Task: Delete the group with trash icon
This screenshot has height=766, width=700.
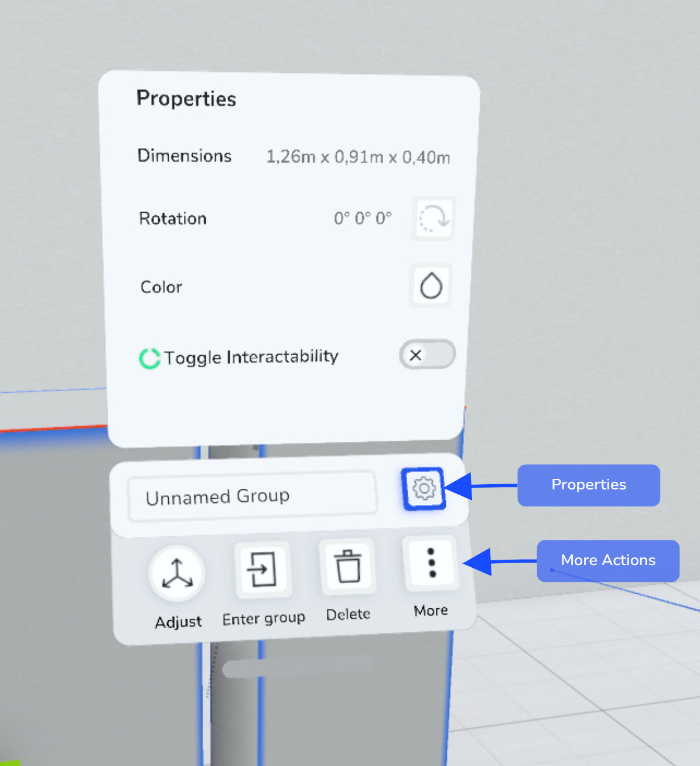Action: click(x=348, y=566)
